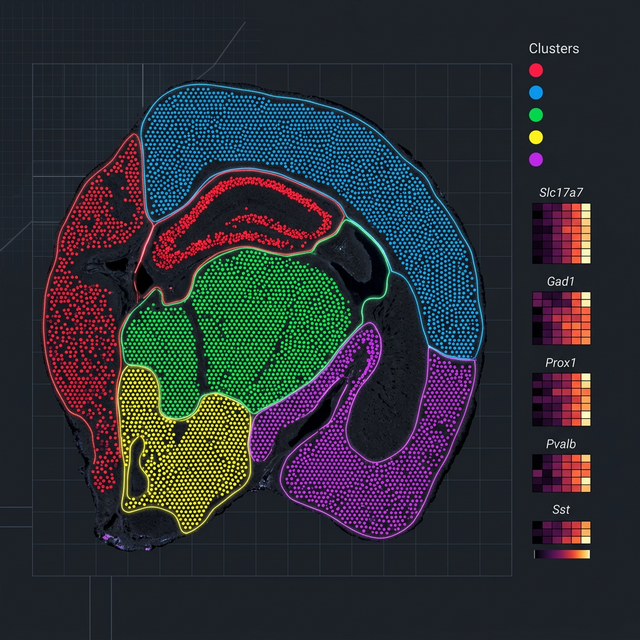The image size is (640, 640).
Task: Select the green cluster legend swatch
Action: (x=536, y=115)
